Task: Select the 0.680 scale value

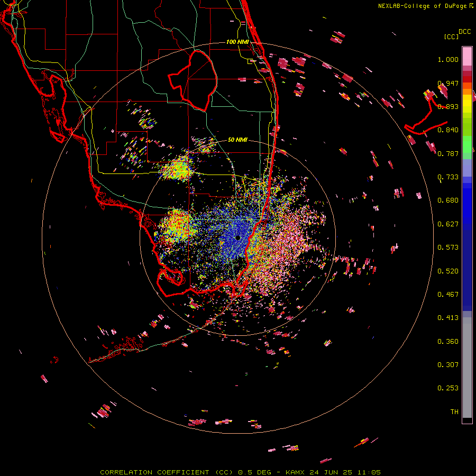Action: 448,200
